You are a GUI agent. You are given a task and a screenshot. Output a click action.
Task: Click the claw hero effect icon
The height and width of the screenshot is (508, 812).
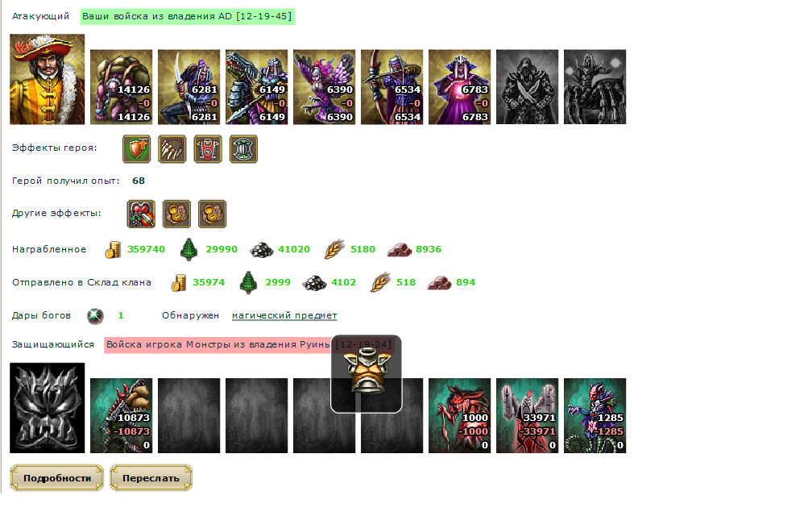click(172, 149)
